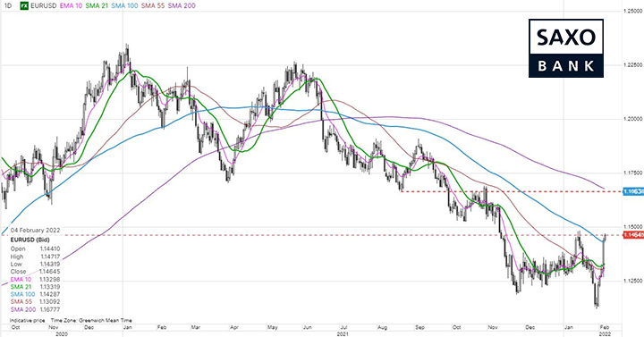Click the date 04 February 2022
The width and height of the screenshot is (644, 337).
pyautogui.click(x=35, y=231)
